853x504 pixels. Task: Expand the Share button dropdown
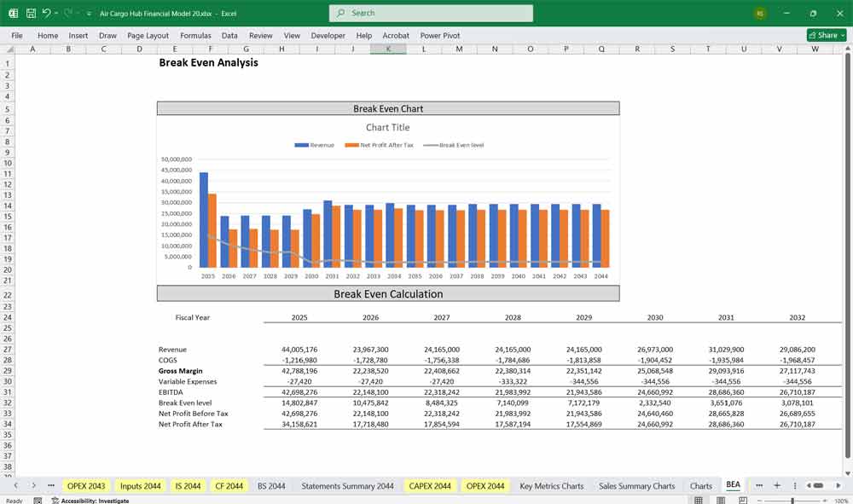[x=843, y=35]
